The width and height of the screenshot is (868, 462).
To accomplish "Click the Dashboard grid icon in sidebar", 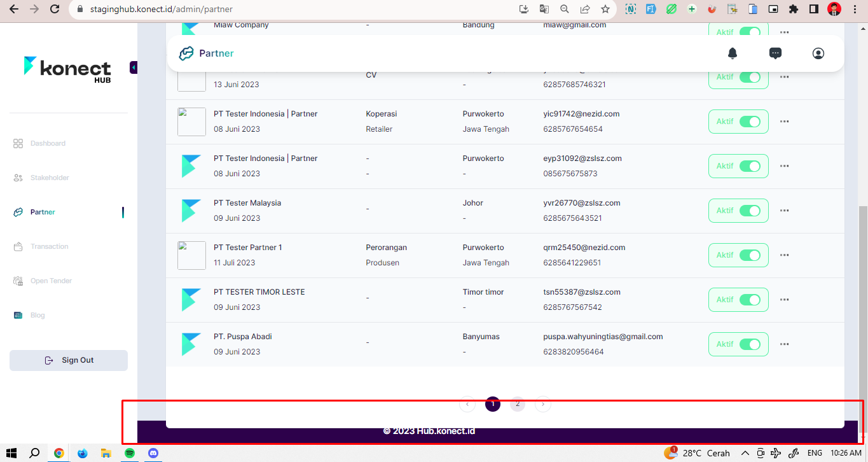I will coord(18,144).
